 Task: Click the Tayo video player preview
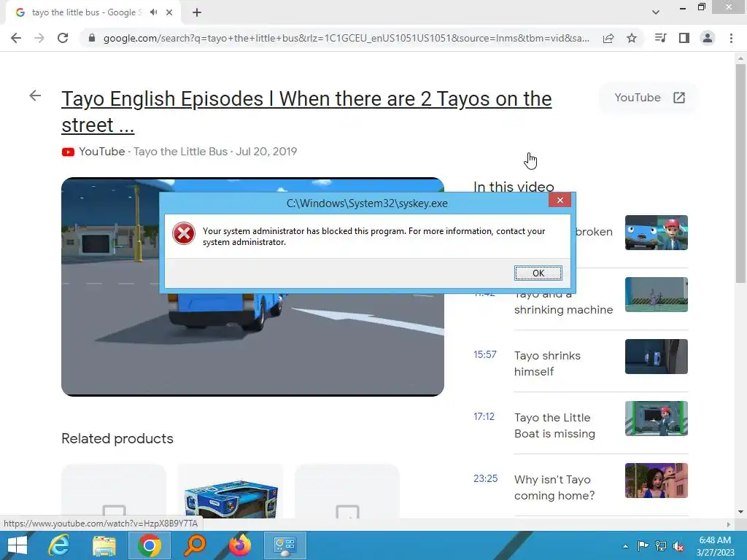click(x=252, y=343)
